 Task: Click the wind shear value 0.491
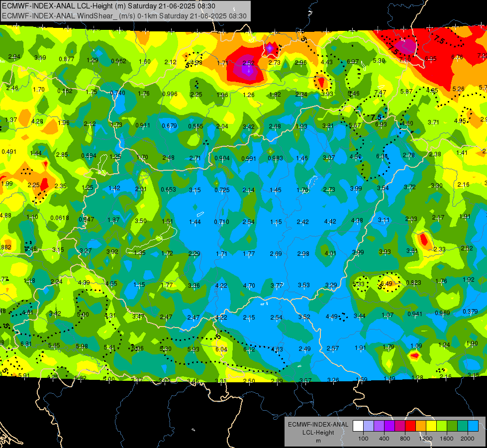point(9,152)
